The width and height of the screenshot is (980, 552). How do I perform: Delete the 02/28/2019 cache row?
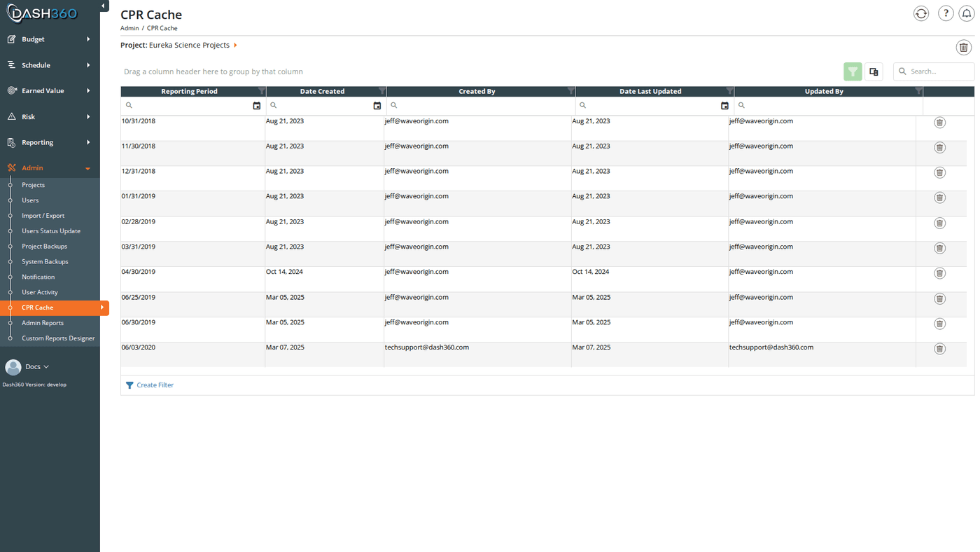point(940,223)
